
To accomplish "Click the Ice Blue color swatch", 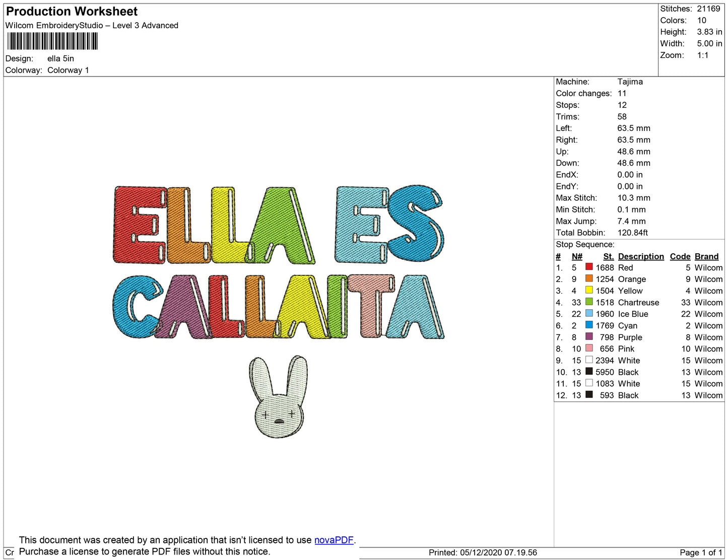I will point(588,313).
